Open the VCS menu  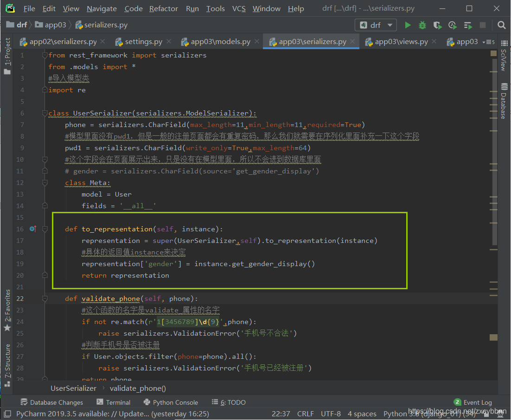click(239, 9)
